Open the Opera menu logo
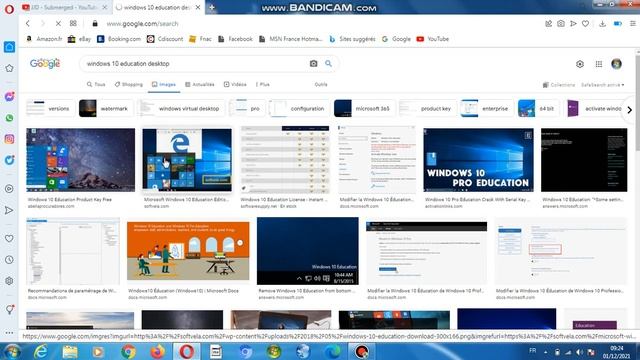The image size is (640, 360). pyautogui.click(x=9, y=9)
